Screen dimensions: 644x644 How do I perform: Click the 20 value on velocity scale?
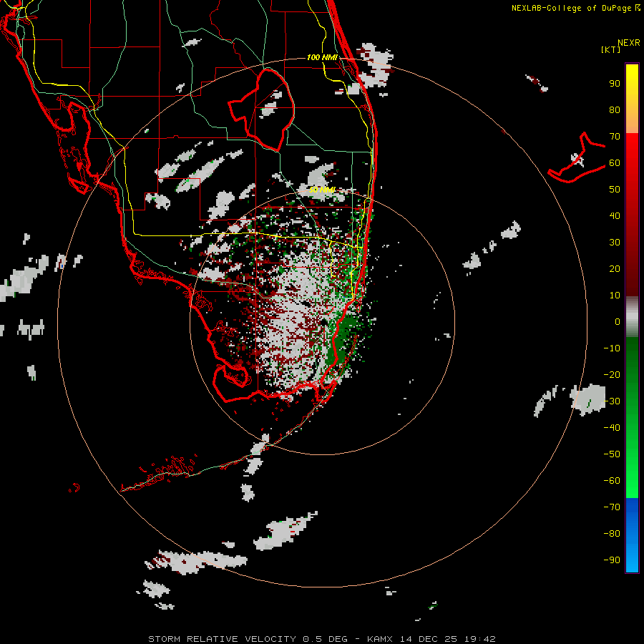tap(615, 268)
